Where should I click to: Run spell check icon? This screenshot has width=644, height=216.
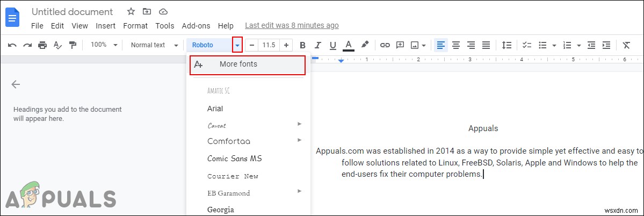point(57,45)
